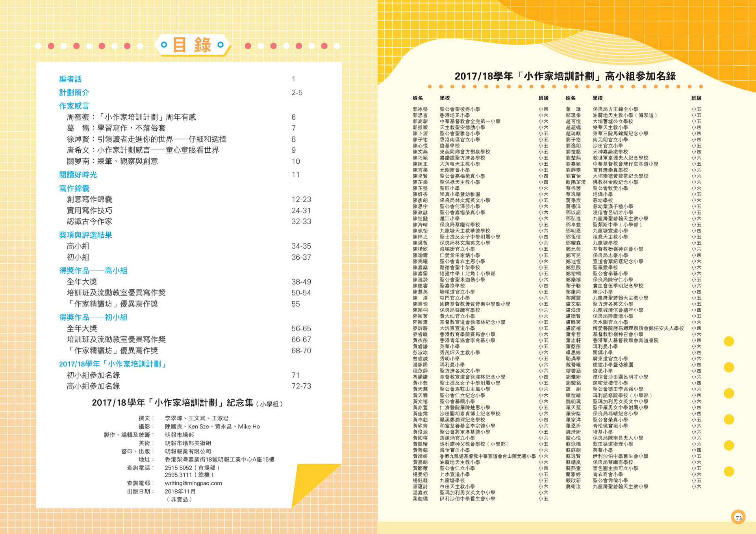Select the 高小組參加名錄 contents entry
The image size is (756, 534).
click(93, 386)
